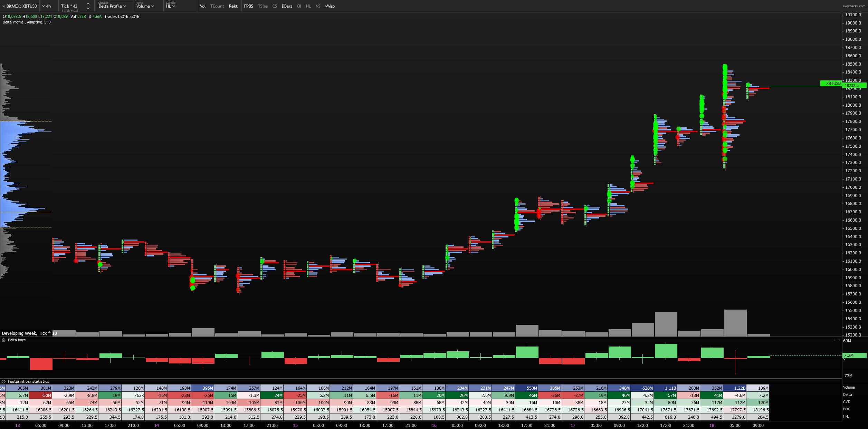868x429 pixels.
Task: Open the Text Volume dropdown
Action: point(145,6)
